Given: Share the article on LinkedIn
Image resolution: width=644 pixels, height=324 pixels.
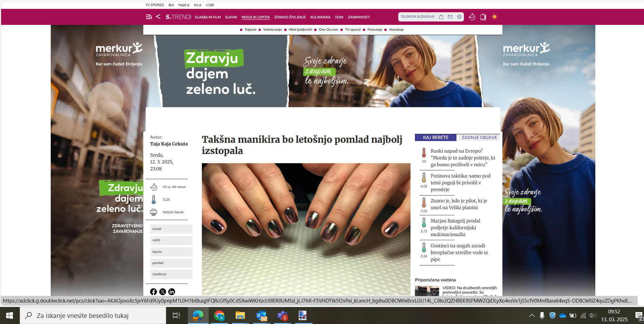Looking at the screenshot, I should tap(172, 292).
